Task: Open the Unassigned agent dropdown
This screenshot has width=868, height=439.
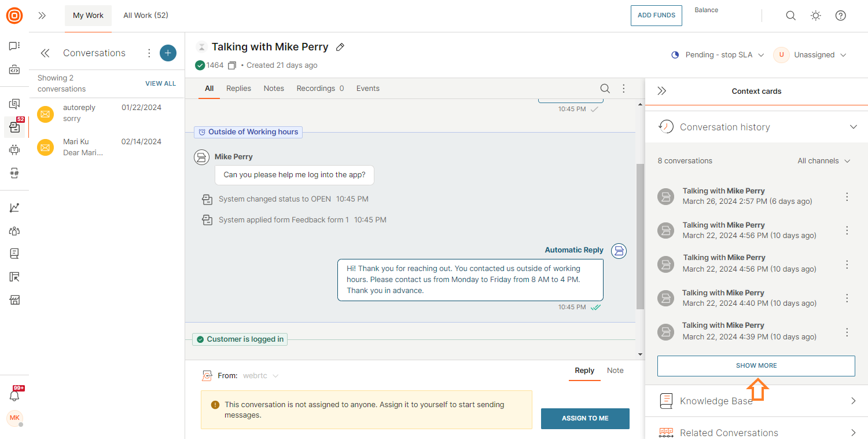Action: tap(810, 55)
